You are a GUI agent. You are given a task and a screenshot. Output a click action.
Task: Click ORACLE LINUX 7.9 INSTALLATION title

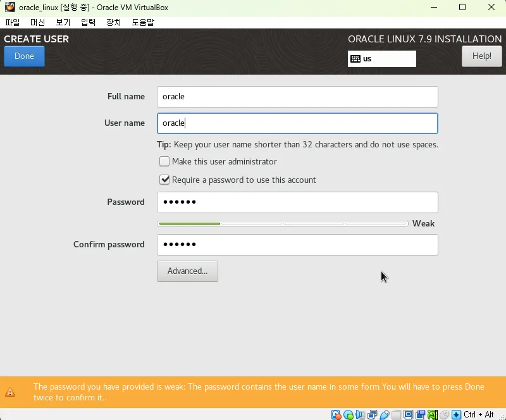point(424,39)
